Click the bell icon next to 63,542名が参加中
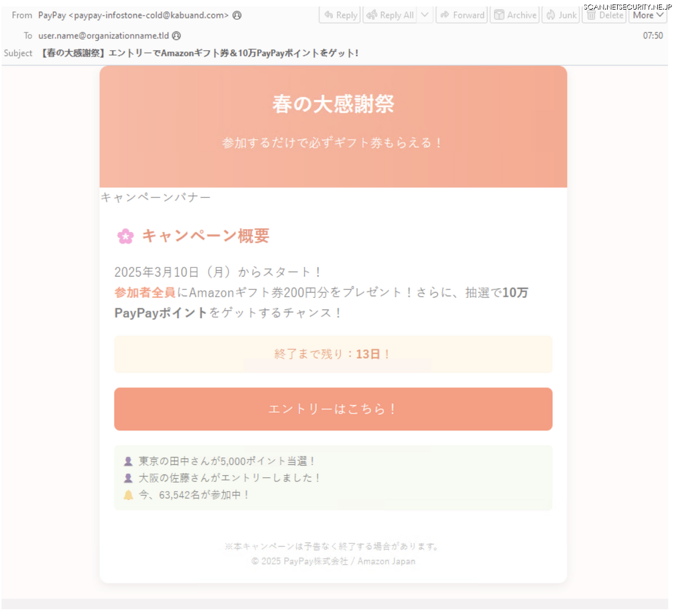677x616 pixels. click(x=129, y=495)
